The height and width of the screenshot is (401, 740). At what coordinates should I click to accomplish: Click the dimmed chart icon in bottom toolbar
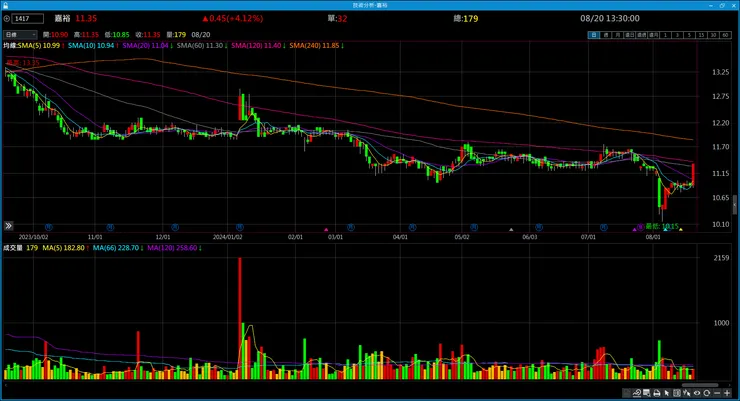tap(626, 393)
